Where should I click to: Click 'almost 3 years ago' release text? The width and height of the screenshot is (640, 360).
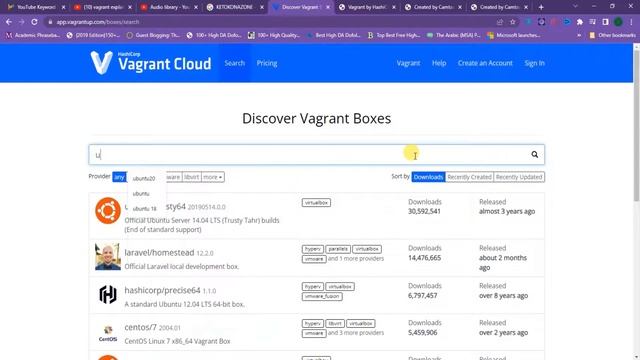pos(507,211)
